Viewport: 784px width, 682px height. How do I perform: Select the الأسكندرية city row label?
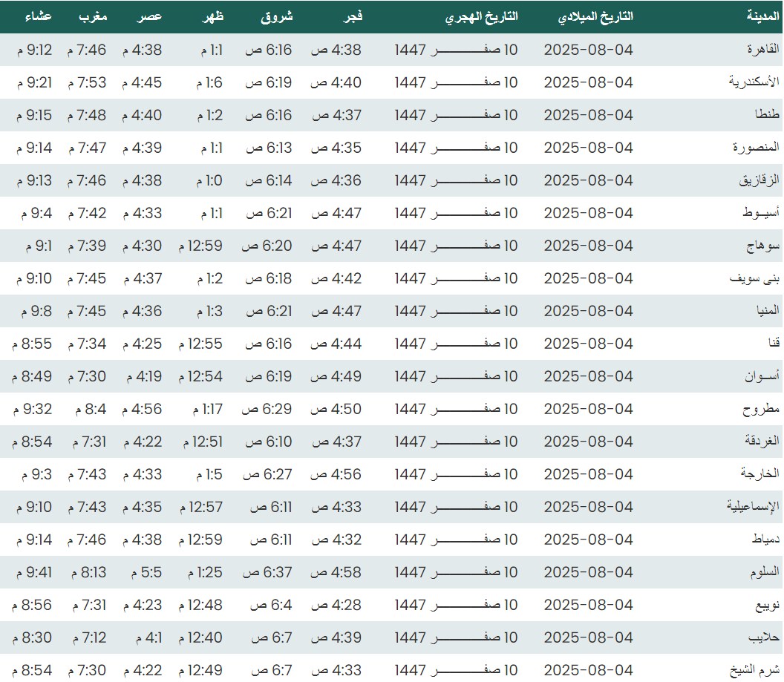(x=754, y=82)
